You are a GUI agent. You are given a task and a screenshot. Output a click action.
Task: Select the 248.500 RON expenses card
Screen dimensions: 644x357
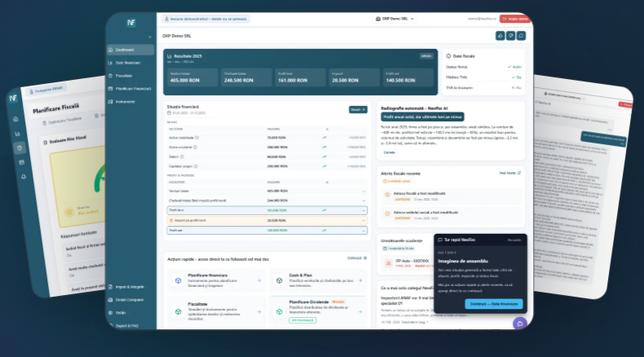coord(246,77)
